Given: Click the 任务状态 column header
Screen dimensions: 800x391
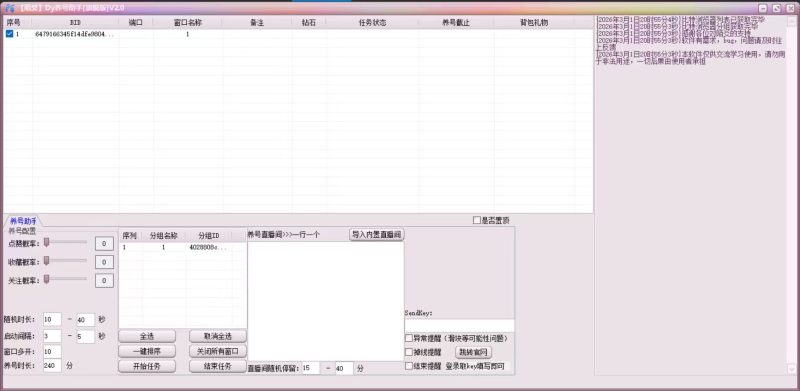Looking at the screenshot, I should tap(372, 22).
